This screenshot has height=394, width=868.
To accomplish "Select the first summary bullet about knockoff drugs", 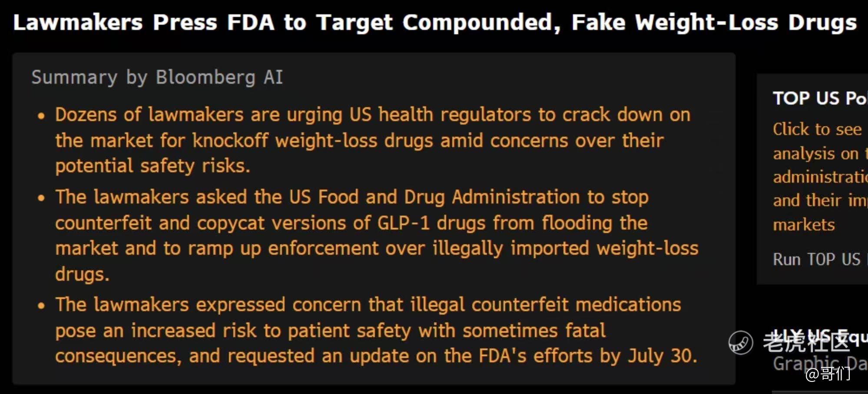I will click(372, 140).
